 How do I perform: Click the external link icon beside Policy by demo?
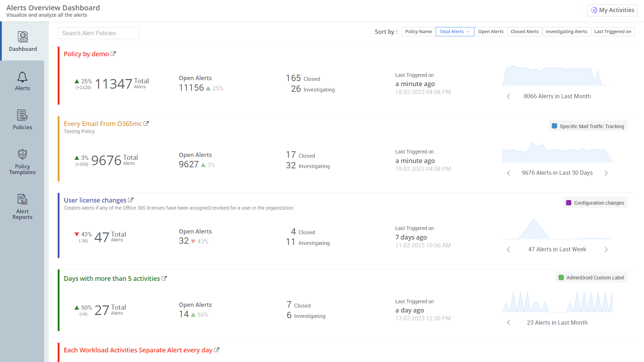(x=114, y=53)
